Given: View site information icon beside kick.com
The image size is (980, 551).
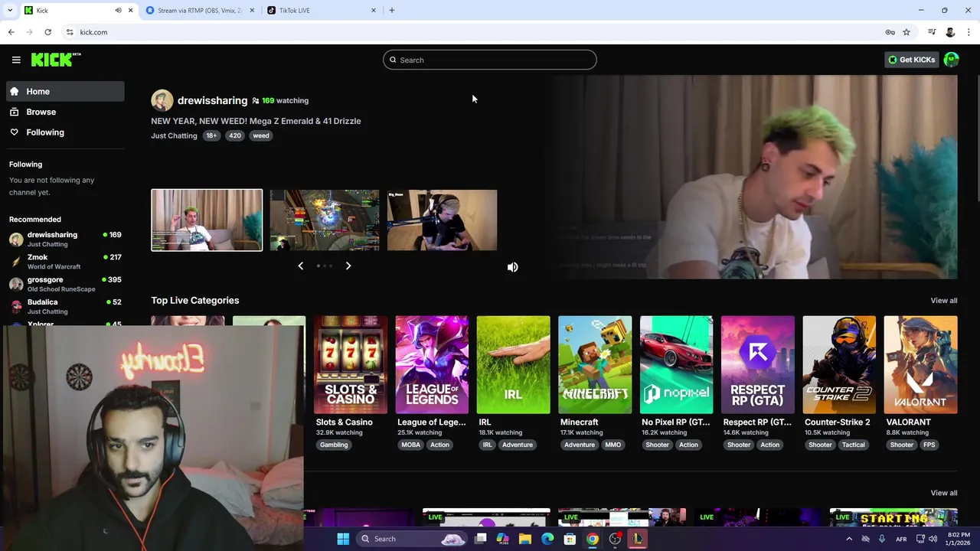Looking at the screenshot, I should pos(70,32).
